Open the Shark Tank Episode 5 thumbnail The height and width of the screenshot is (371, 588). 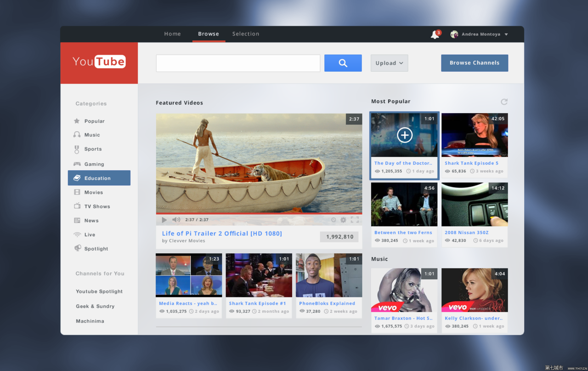475,135
